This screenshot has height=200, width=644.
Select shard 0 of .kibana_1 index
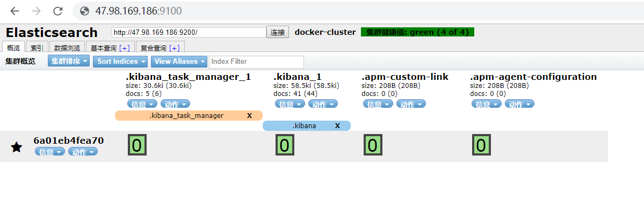285,145
